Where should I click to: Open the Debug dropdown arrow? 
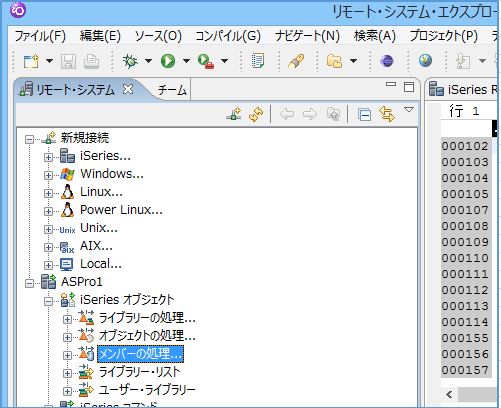tap(148, 61)
